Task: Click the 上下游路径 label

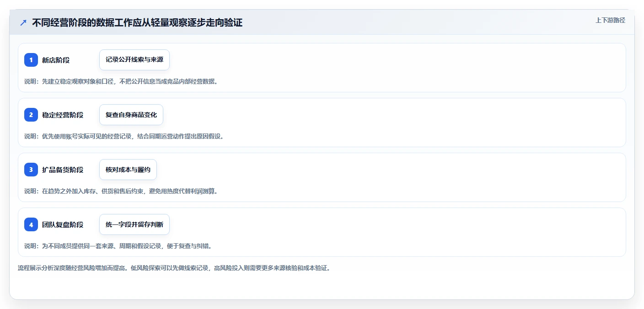Action: click(x=610, y=20)
